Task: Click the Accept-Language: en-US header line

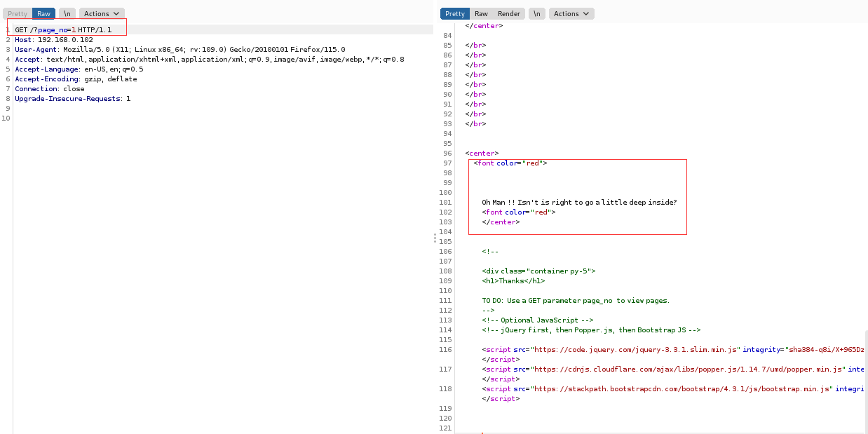Action: (x=79, y=69)
